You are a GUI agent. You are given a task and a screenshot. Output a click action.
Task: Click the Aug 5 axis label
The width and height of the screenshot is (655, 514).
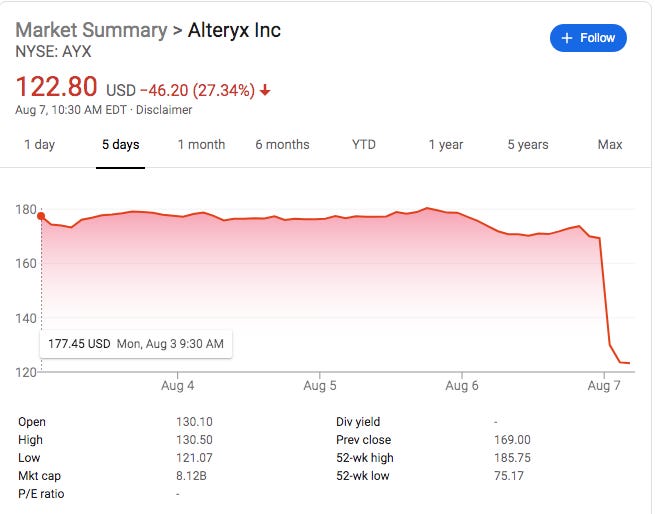tap(320, 385)
